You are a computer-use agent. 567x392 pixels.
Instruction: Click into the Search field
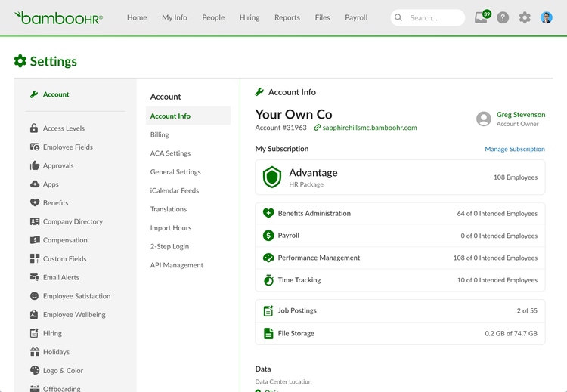(428, 17)
